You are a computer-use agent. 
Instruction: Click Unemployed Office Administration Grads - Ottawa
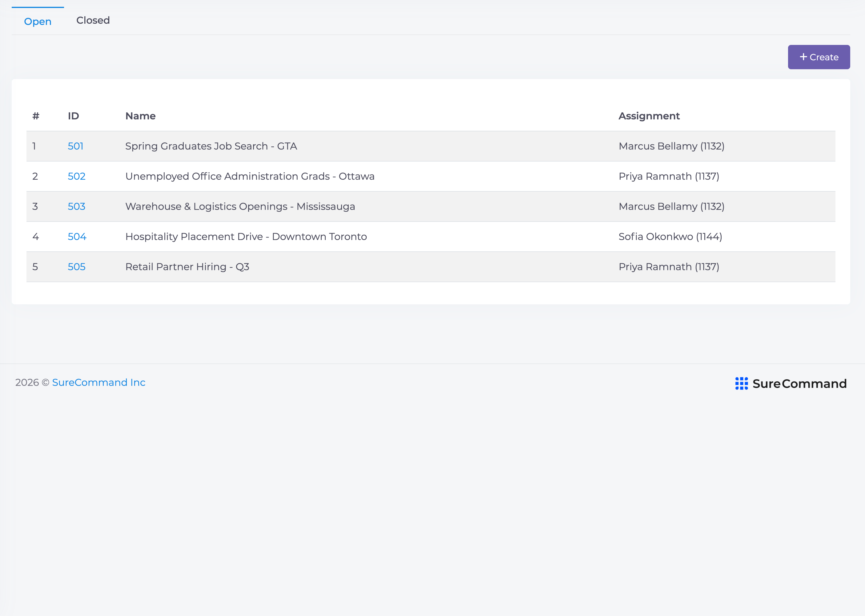click(250, 176)
